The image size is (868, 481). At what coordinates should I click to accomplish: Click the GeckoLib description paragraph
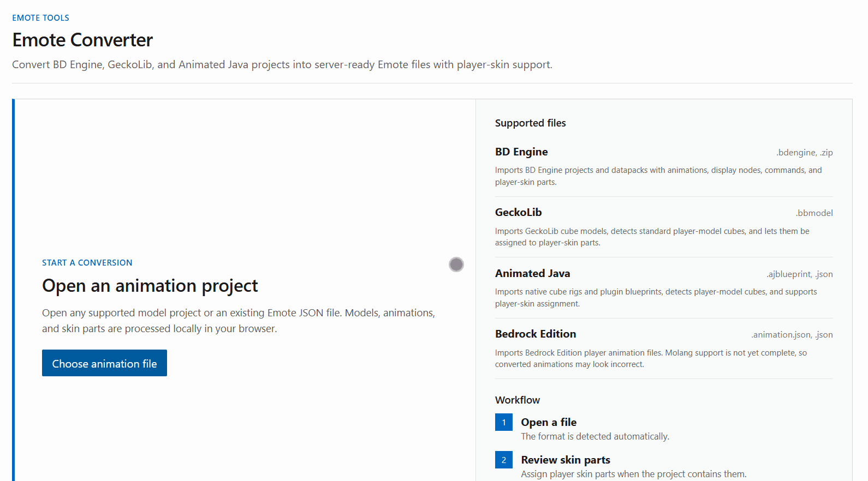click(652, 237)
